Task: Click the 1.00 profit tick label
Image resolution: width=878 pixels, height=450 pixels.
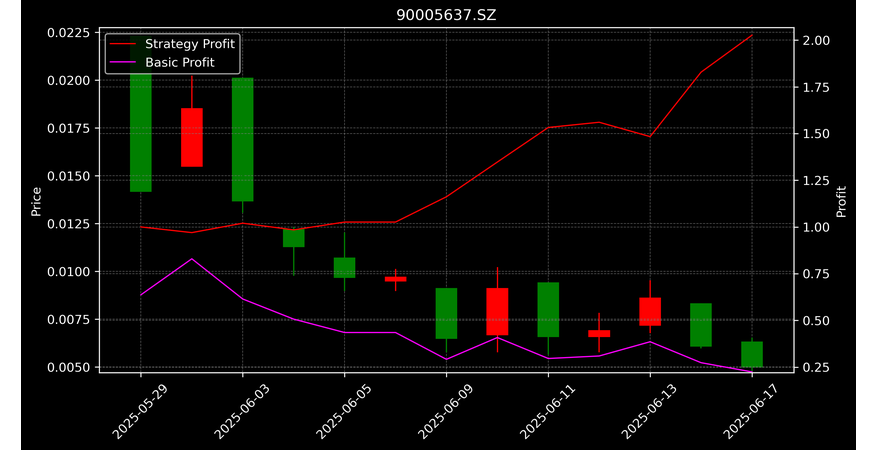Action: click(x=815, y=227)
